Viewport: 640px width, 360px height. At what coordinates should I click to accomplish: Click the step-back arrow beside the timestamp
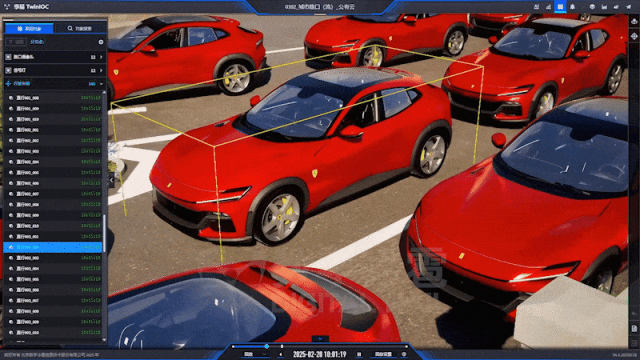pos(280,354)
